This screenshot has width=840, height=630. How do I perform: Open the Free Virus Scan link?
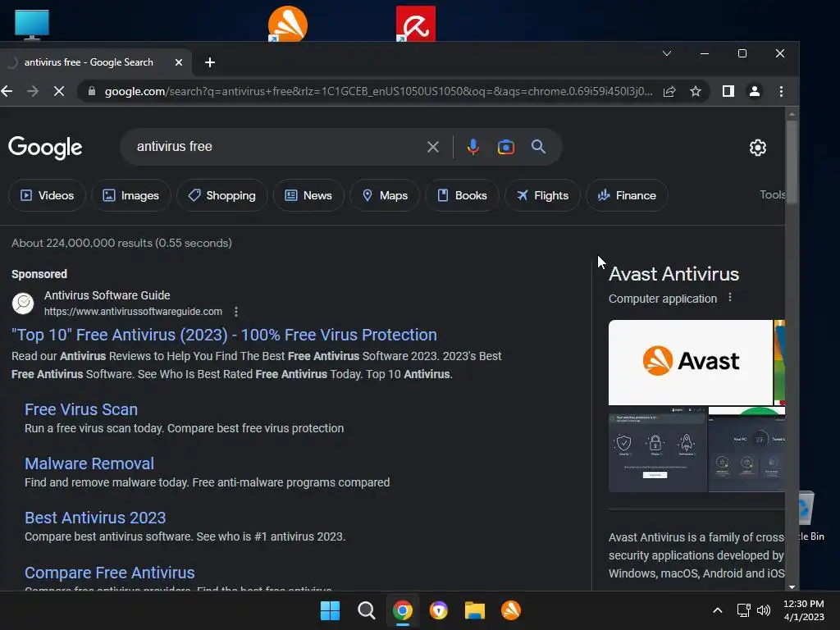(x=81, y=409)
